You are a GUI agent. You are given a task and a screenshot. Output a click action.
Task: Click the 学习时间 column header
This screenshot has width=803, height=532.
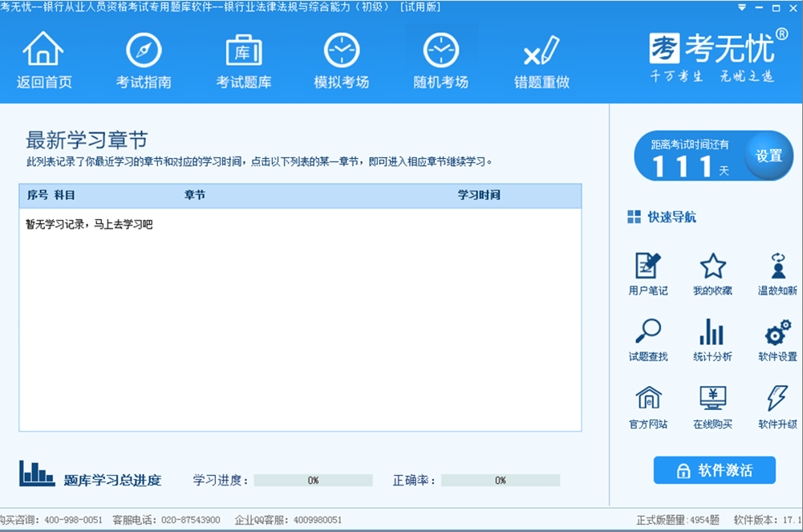[x=479, y=195]
